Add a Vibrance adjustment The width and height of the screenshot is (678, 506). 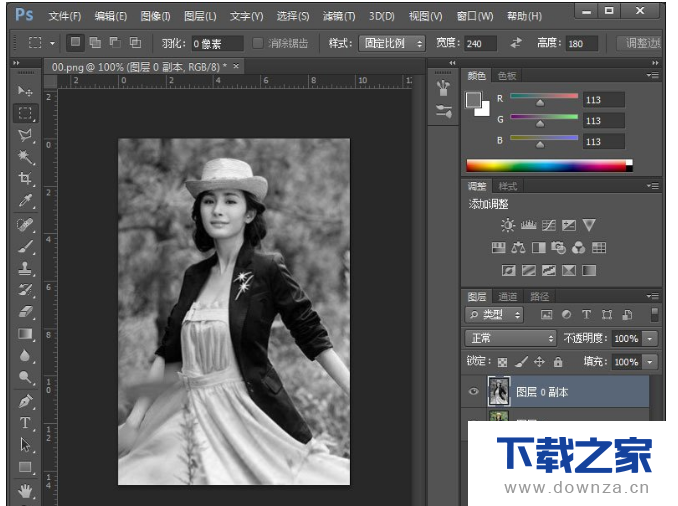[x=589, y=225]
